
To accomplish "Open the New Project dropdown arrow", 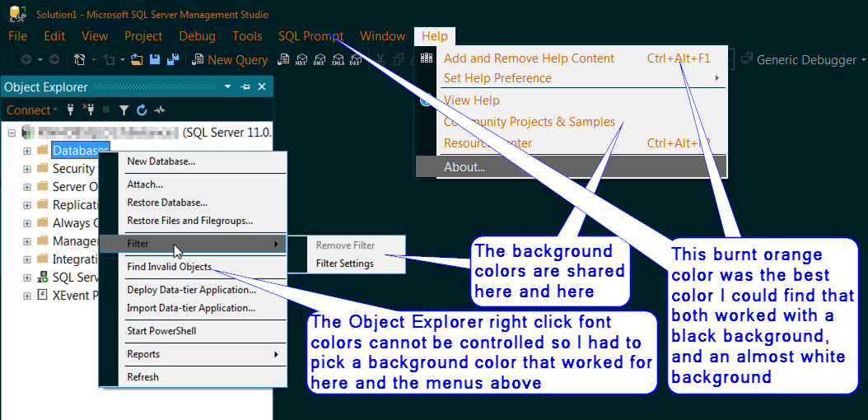I will (94, 60).
